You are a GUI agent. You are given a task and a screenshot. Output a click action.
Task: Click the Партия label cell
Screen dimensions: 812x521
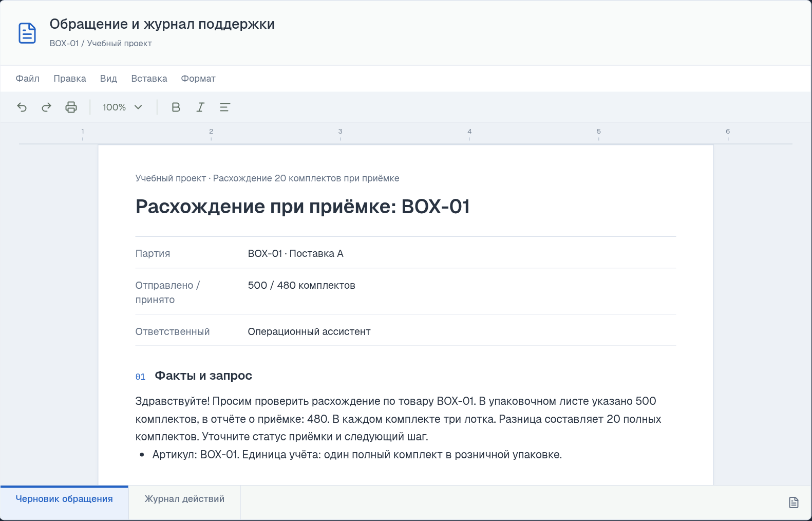click(x=153, y=253)
